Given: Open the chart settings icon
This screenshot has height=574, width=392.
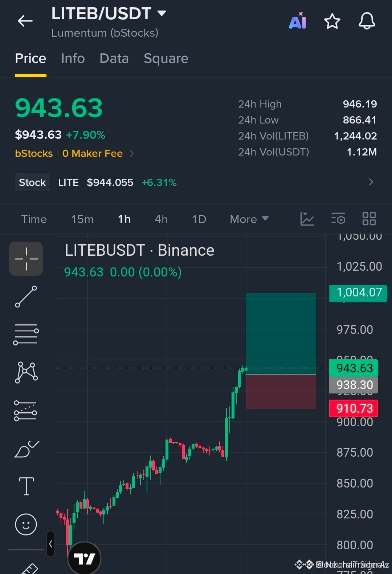Looking at the screenshot, I should (x=338, y=219).
